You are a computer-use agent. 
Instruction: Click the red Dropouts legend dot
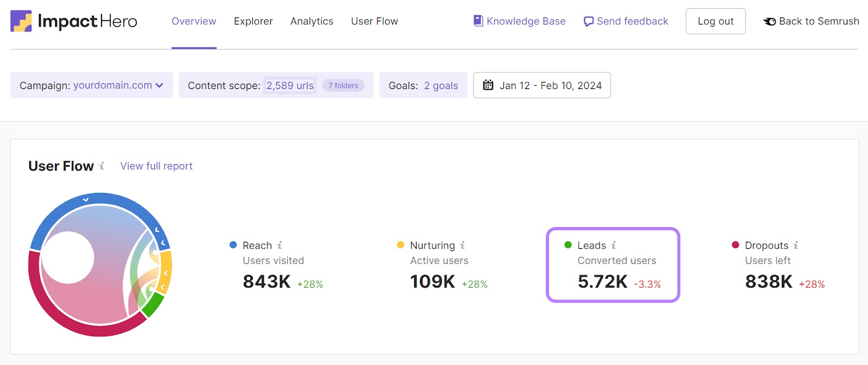735,245
